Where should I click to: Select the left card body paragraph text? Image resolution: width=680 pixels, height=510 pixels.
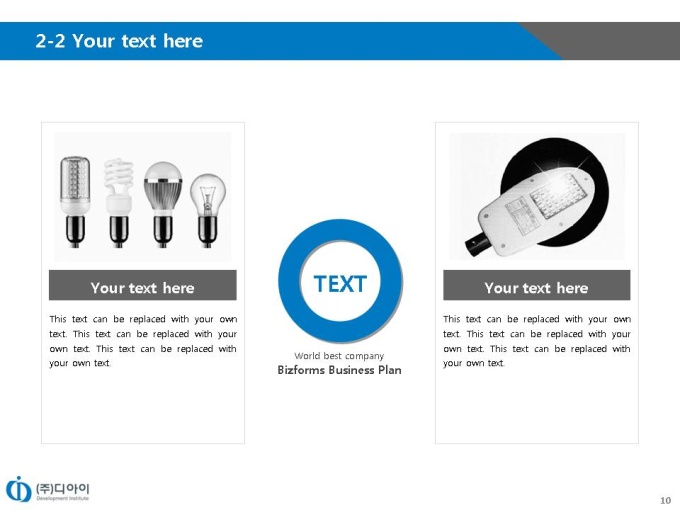(x=143, y=341)
